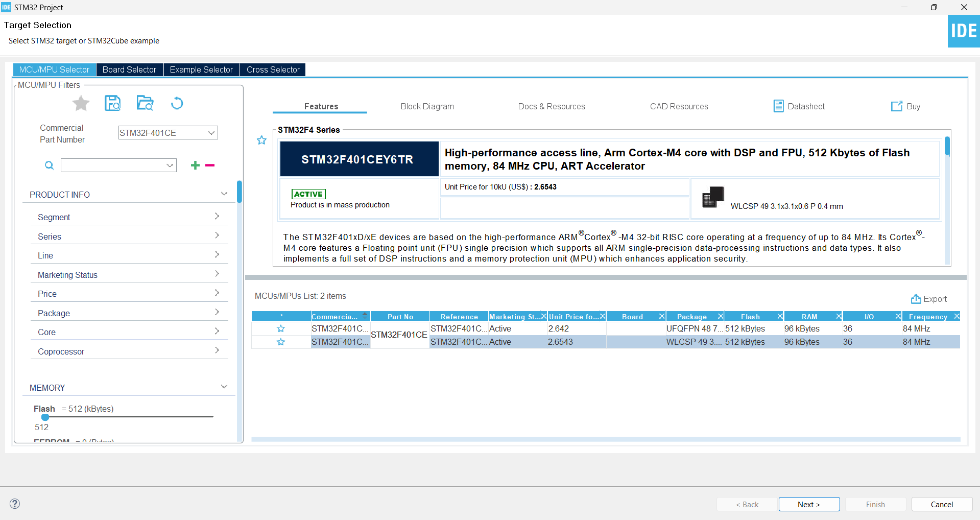
Task: Star the WLCSP package MCU row
Action: point(280,342)
